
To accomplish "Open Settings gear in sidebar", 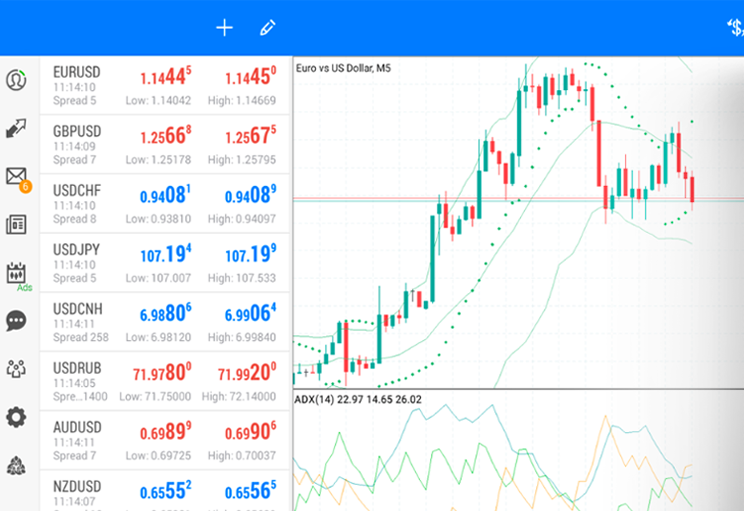I will pos(16,417).
